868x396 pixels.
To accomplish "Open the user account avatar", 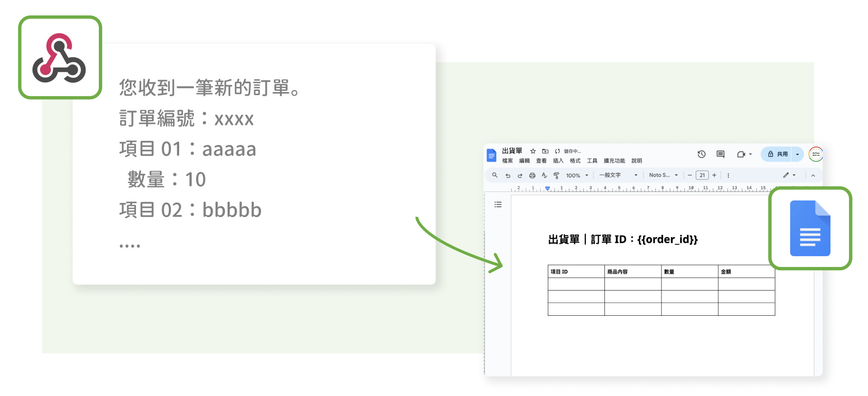I will click(815, 154).
